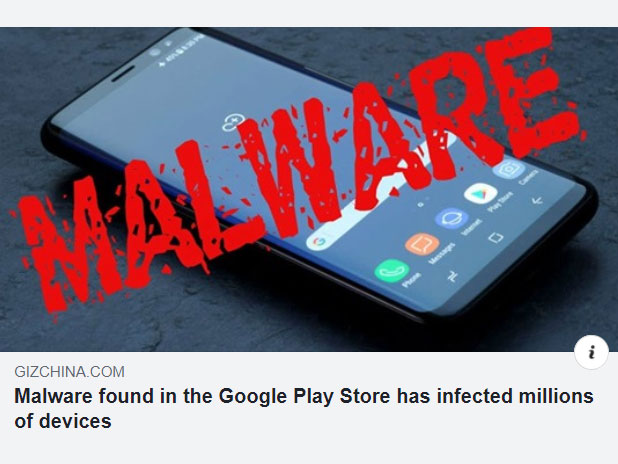Image resolution: width=618 pixels, height=464 pixels.
Task: Click the phone's earpiece speaker slot
Action: (123, 74)
